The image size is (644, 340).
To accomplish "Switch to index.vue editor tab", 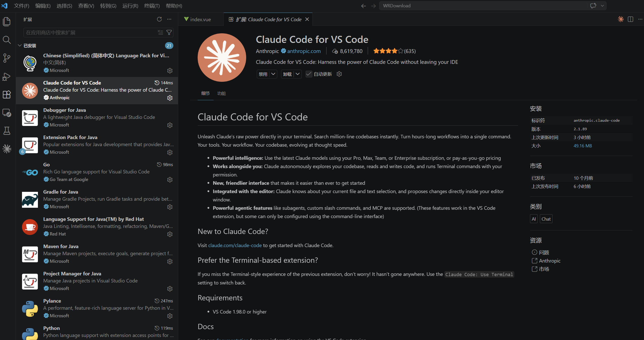I will tap(200, 19).
